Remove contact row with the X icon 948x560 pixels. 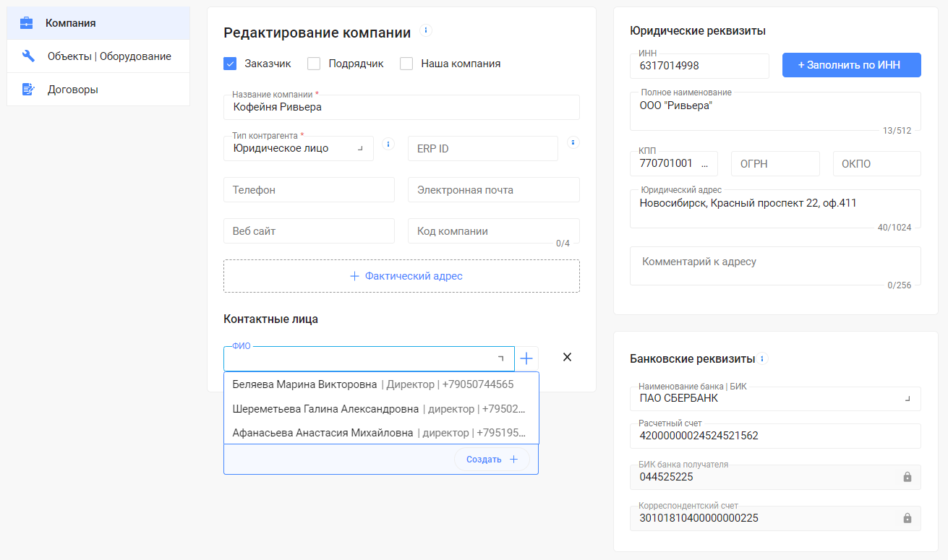tap(567, 357)
